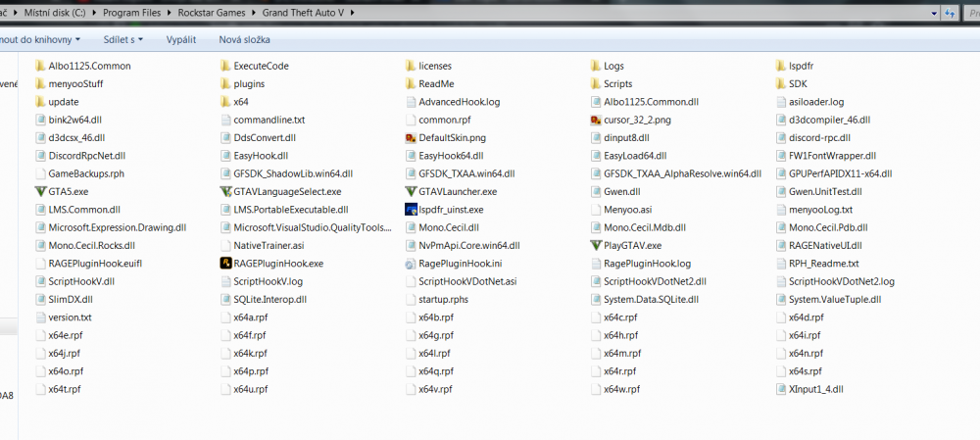Select the RAGEPluginHook.exe icon
This screenshot has height=440, width=980.
225,264
